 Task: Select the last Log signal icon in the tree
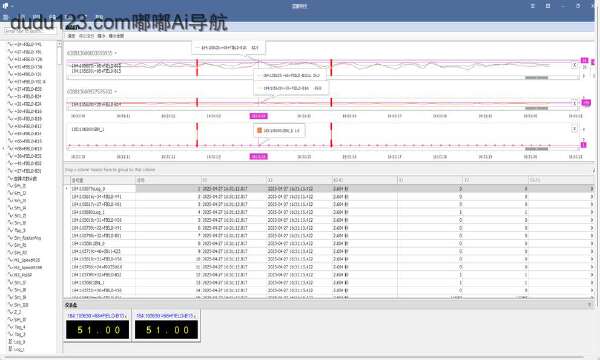click(10, 349)
